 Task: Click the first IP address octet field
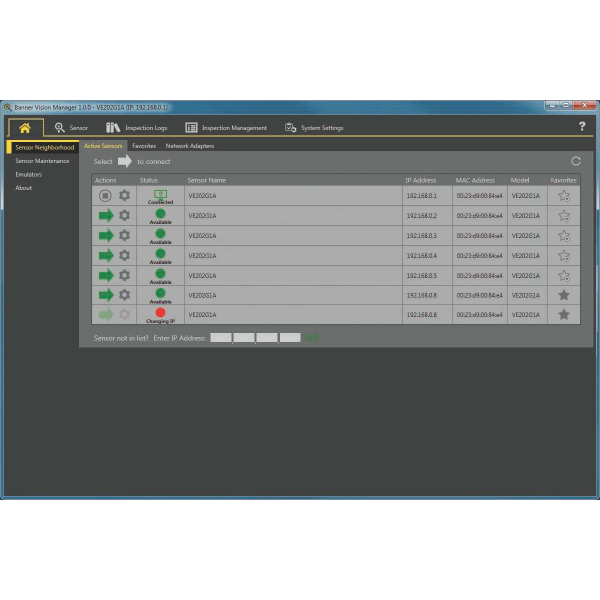tap(221, 338)
